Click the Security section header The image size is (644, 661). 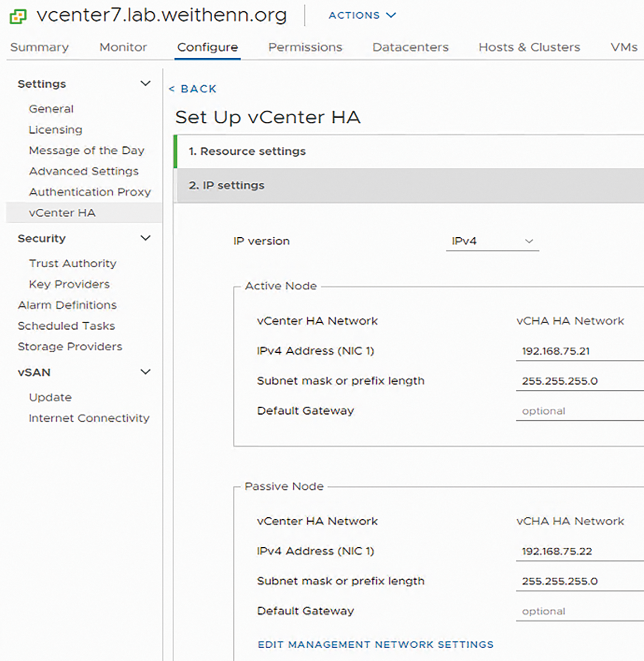pos(42,239)
